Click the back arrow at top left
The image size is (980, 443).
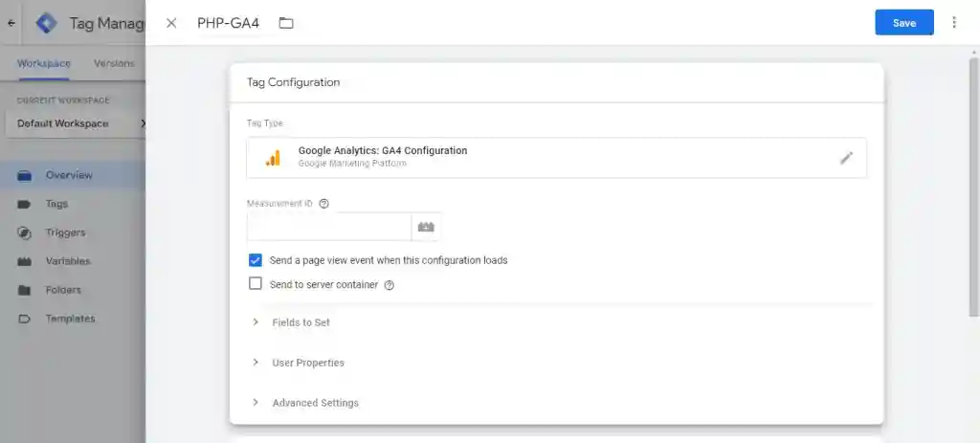tap(11, 23)
